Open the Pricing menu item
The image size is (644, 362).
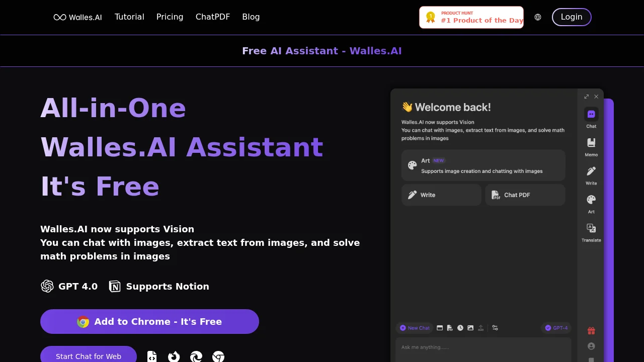click(170, 17)
